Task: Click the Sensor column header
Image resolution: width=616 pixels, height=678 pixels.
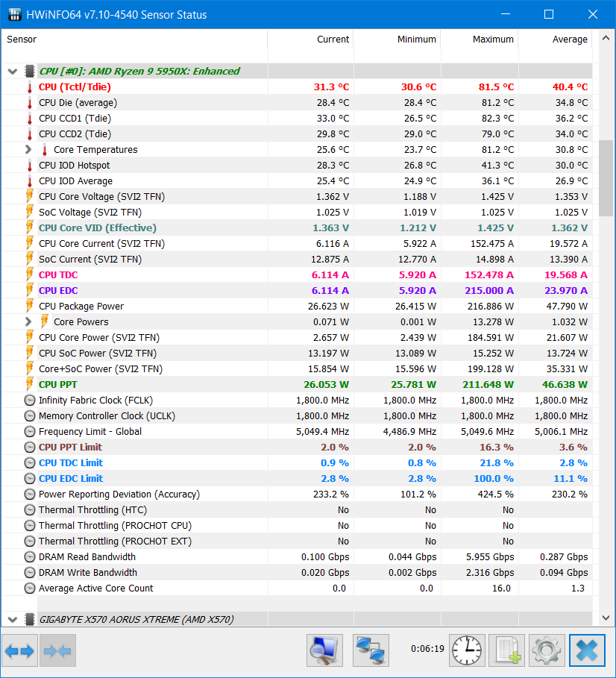Action: pyautogui.click(x=134, y=40)
